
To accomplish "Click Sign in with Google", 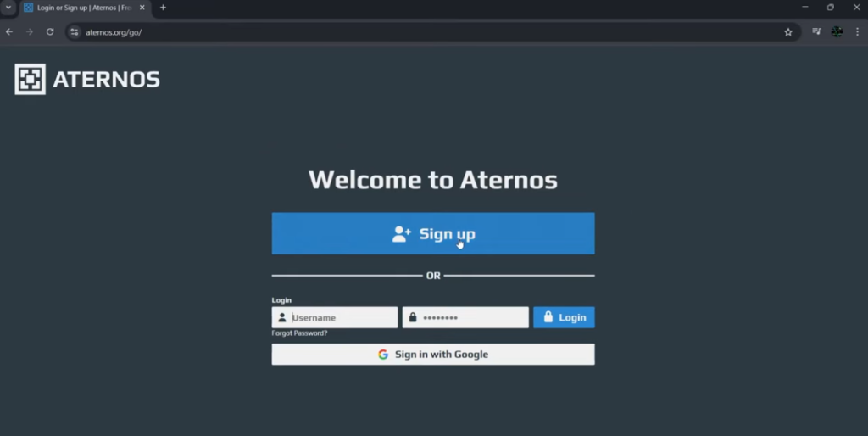I will 433,355.
